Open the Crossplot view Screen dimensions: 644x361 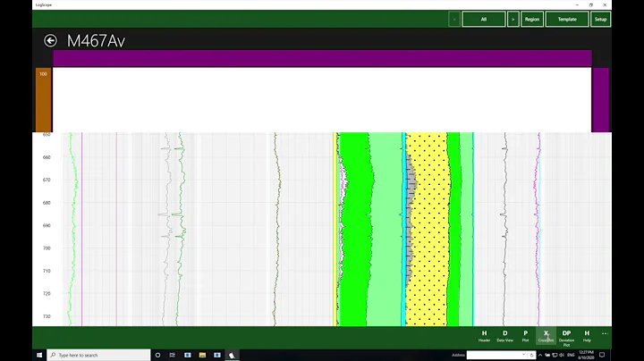(546, 336)
